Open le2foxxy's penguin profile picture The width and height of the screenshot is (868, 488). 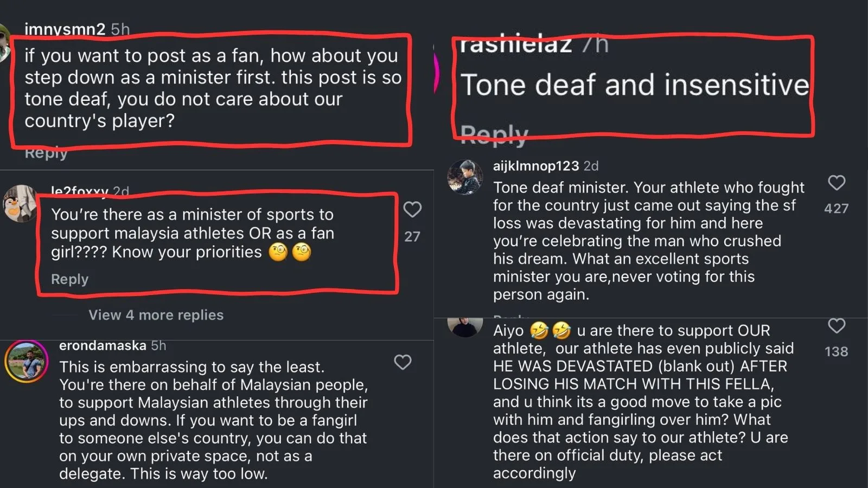[21, 204]
